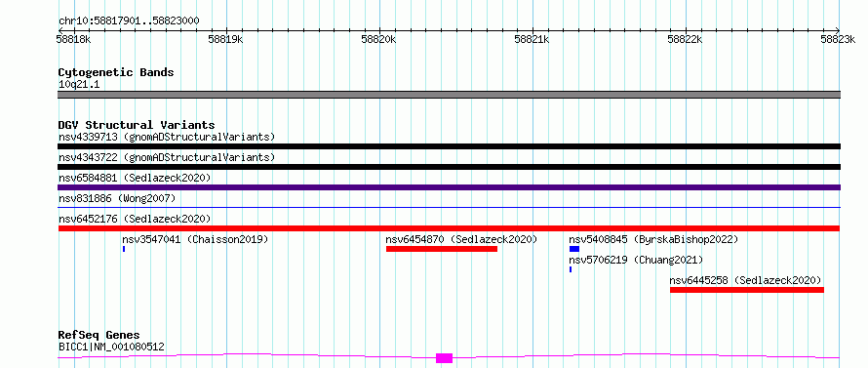Click the 58823k ruler tick label
Image resolution: width=868 pixels, height=368 pixels.
click(x=838, y=39)
